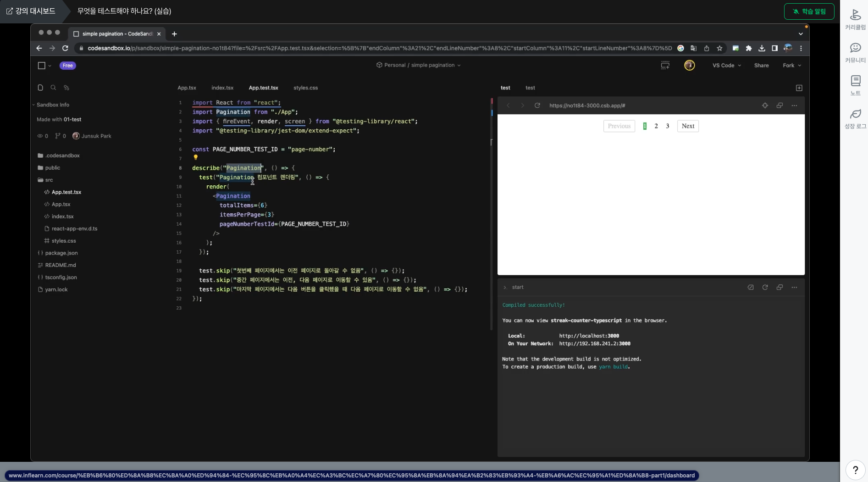The height and width of the screenshot is (482, 868).
Task: Select page 3 in the preview
Action: point(668,126)
